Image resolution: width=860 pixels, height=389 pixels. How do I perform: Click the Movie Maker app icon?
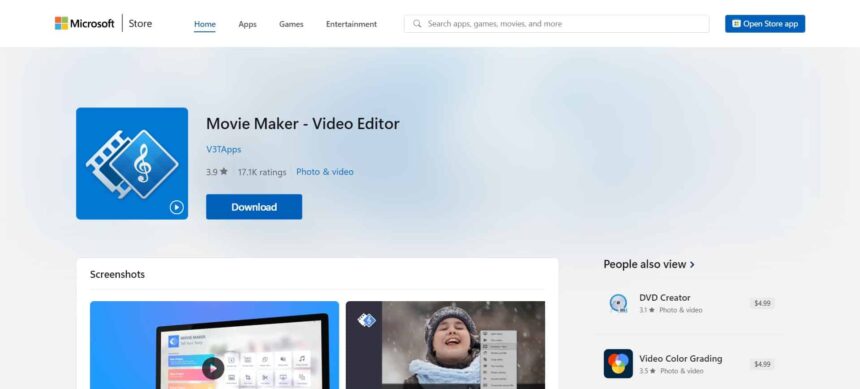pos(132,164)
